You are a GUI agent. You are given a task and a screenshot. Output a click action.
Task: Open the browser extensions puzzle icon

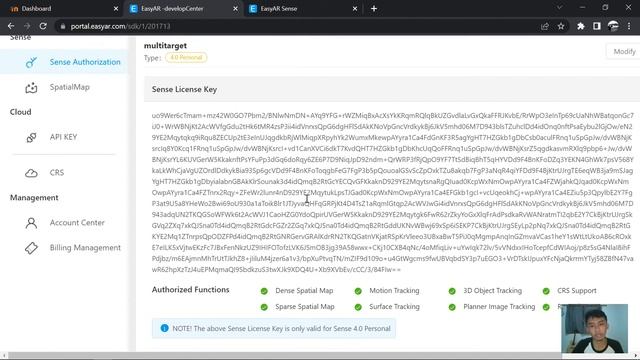[x=580, y=26]
